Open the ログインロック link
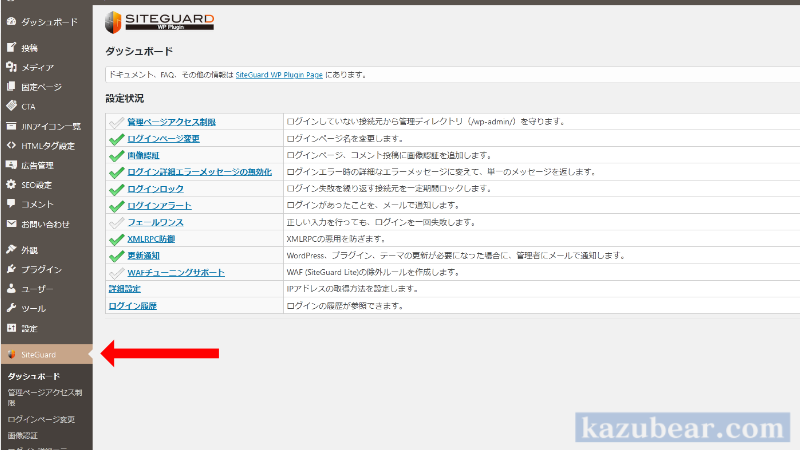The image size is (800, 450). [x=156, y=189]
